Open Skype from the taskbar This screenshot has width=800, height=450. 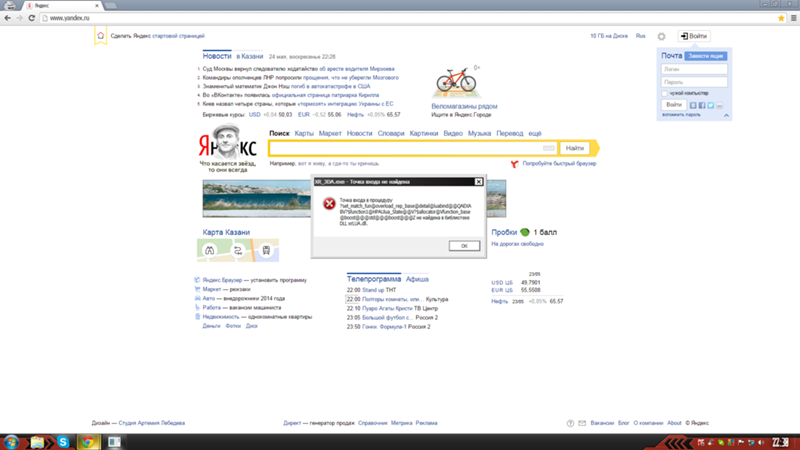[63, 442]
